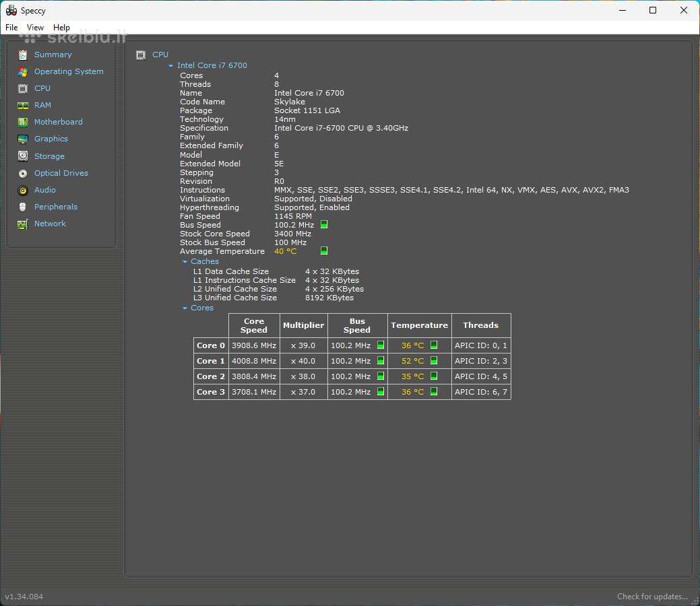Click Core 2 bus speed green indicator
The height and width of the screenshot is (606, 700).
click(x=381, y=376)
